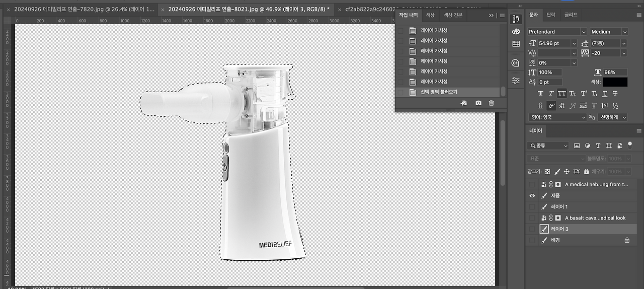Open the tracking -20 dropdown
Image resolution: width=644 pixels, height=289 pixels.
[x=624, y=53]
